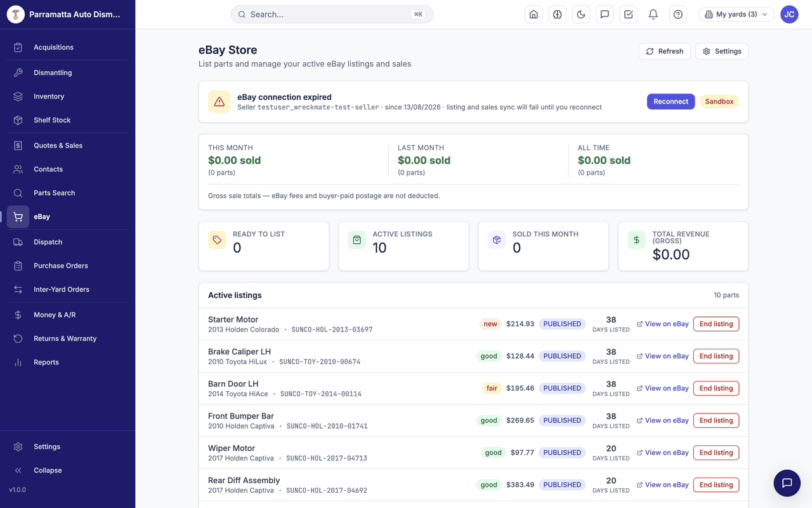
Task: Click the "fair" condition badge
Action: (x=492, y=389)
